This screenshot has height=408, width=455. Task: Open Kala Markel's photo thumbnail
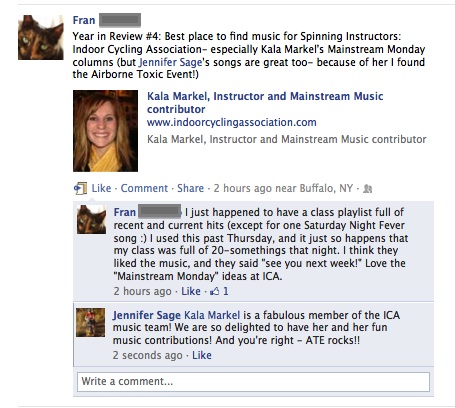click(105, 131)
